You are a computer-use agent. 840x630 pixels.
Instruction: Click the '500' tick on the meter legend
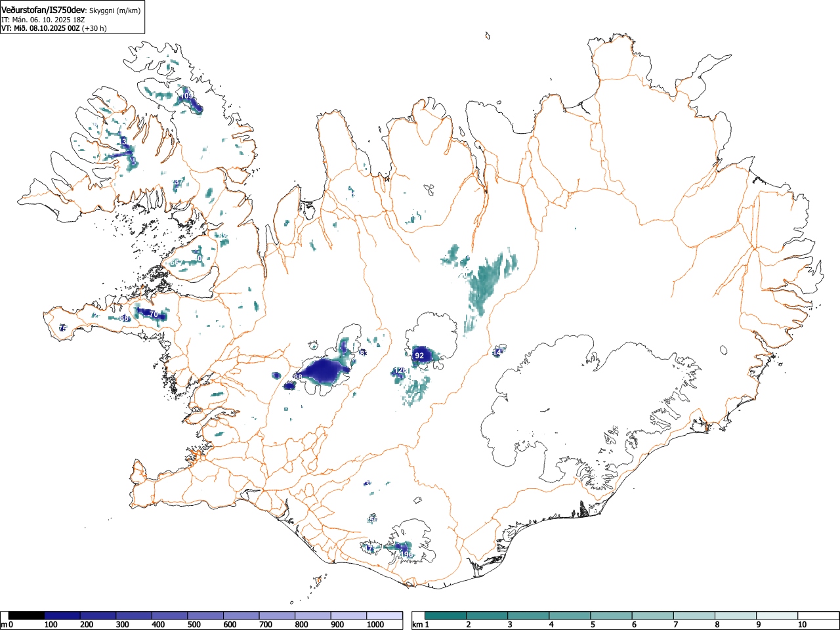(194, 625)
